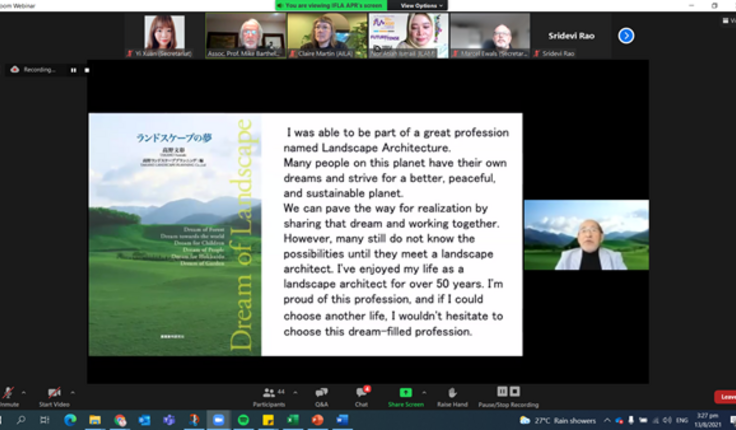Open Task View on the taskbar
The height and width of the screenshot is (430, 736).
(x=45, y=420)
